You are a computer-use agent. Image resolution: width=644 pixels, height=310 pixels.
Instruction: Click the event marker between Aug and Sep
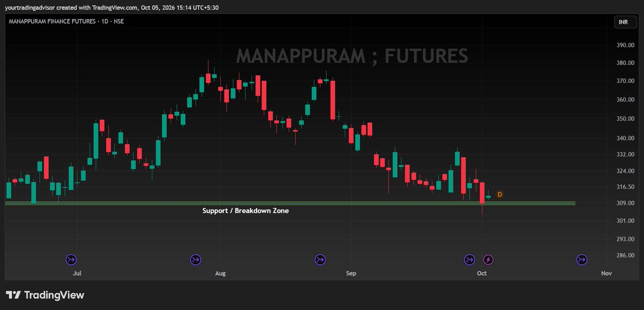320,260
